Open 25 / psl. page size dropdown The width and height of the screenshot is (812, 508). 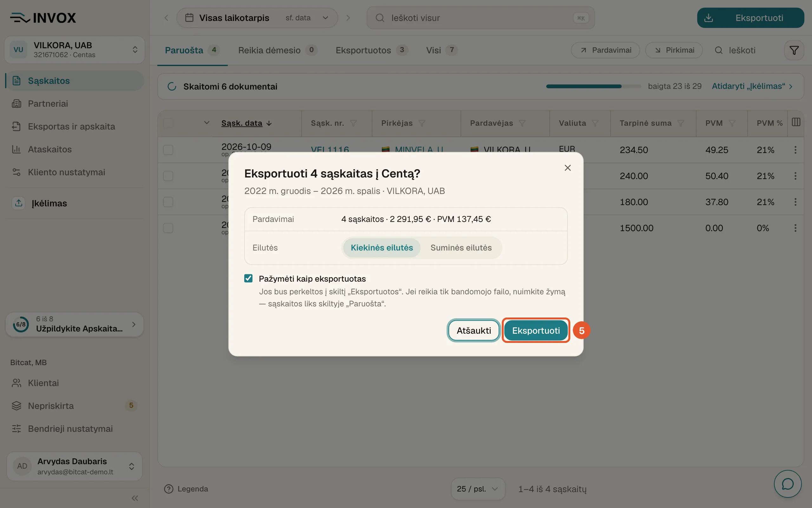tap(478, 489)
